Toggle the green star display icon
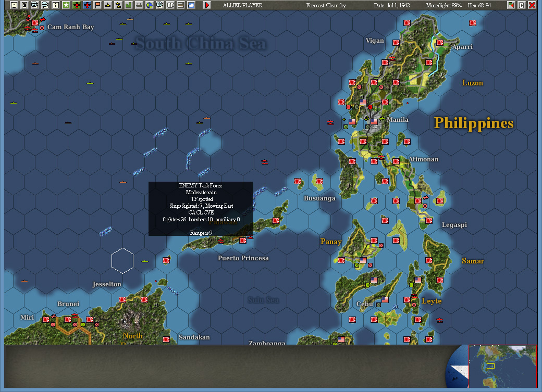Viewport: 542px width, 392px height. (x=66, y=5)
